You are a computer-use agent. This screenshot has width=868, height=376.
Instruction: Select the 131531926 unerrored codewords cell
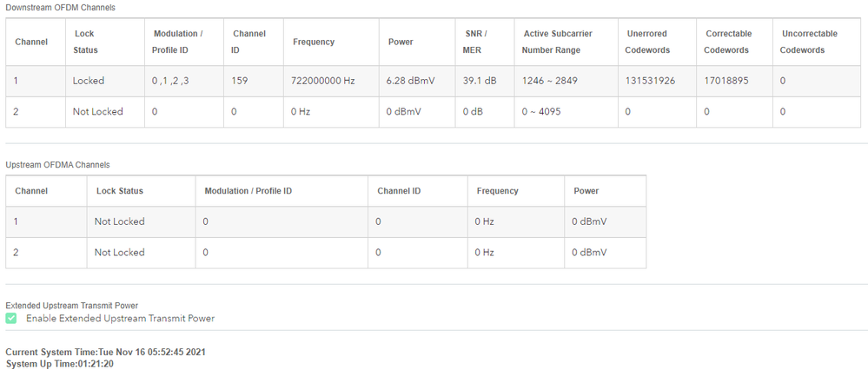(x=650, y=81)
